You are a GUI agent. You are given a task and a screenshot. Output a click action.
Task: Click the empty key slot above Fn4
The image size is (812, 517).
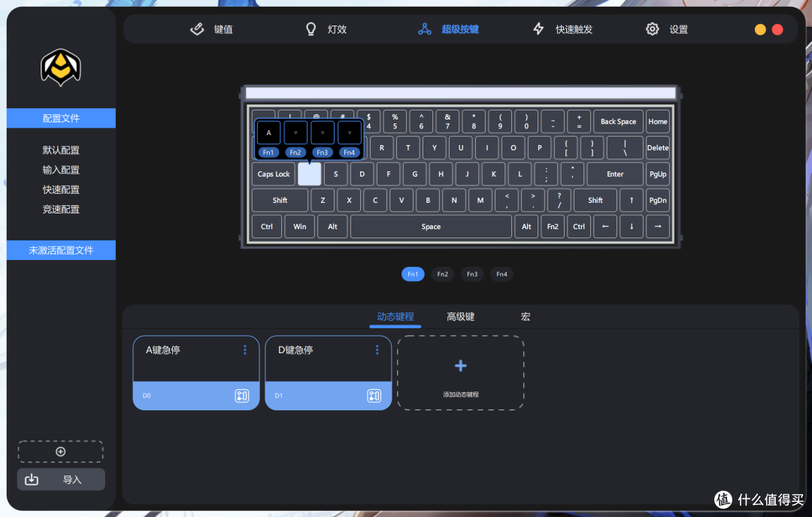click(x=349, y=132)
